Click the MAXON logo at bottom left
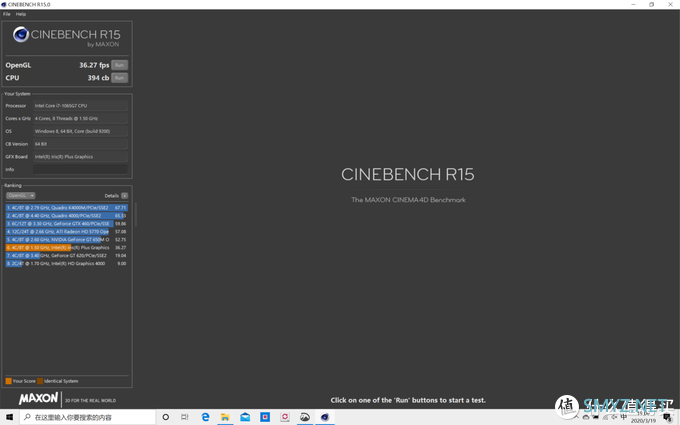The height and width of the screenshot is (425, 680). 38,398
